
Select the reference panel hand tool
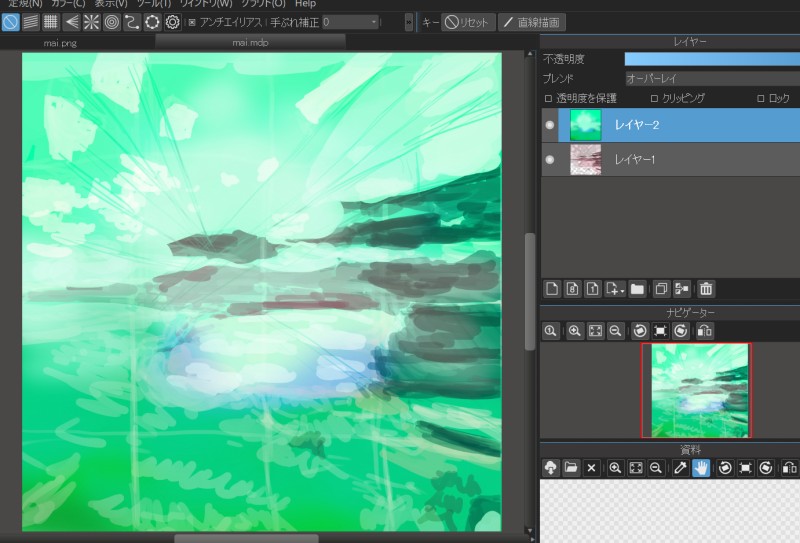[701, 467]
